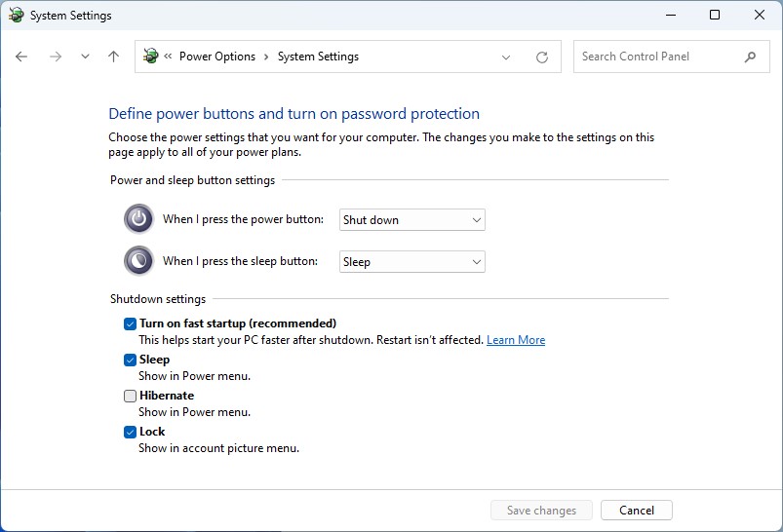This screenshot has height=532, width=783.
Task: Click the Power Options icon in address bar
Action: [151, 56]
